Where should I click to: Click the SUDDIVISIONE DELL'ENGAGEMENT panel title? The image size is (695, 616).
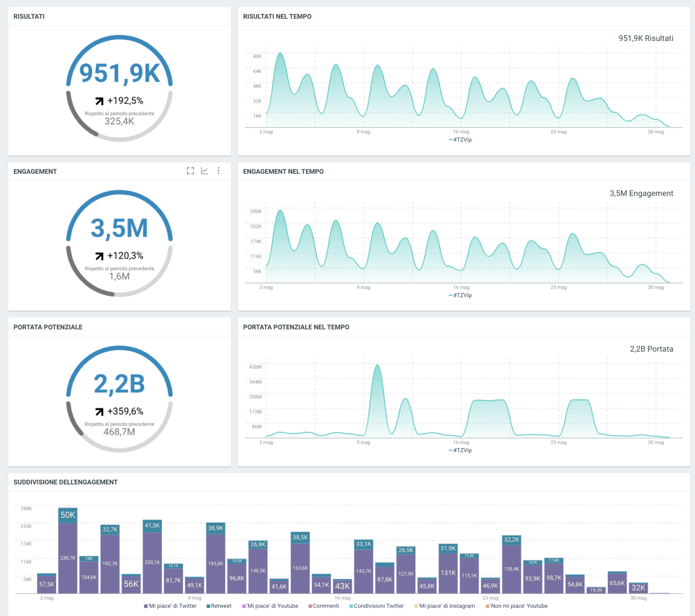[x=66, y=482]
